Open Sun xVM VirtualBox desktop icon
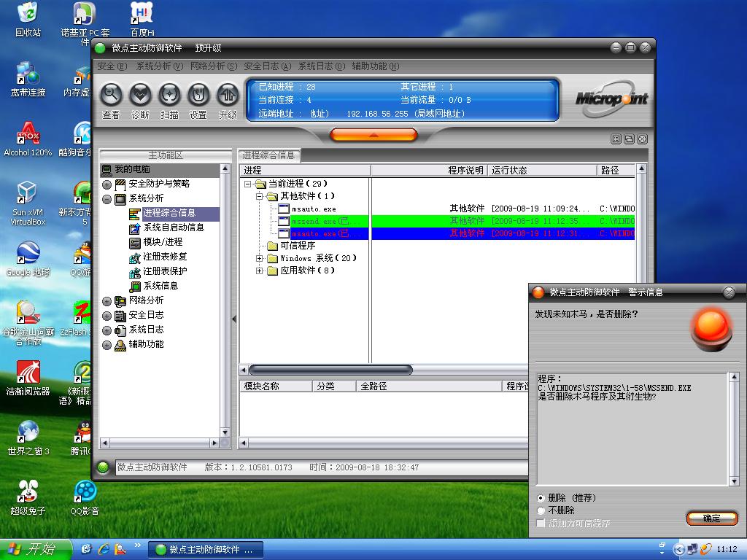Screen dimensions: 747x560 click(28, 203)
